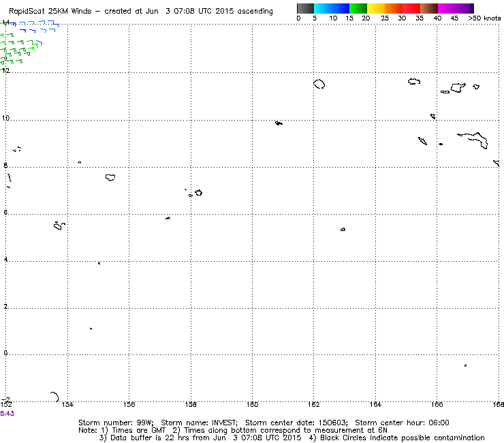Viewport: 504px width, 443px height.
Task: Click the small island near 163E 5.5N
Action: (x=343, y=230)
